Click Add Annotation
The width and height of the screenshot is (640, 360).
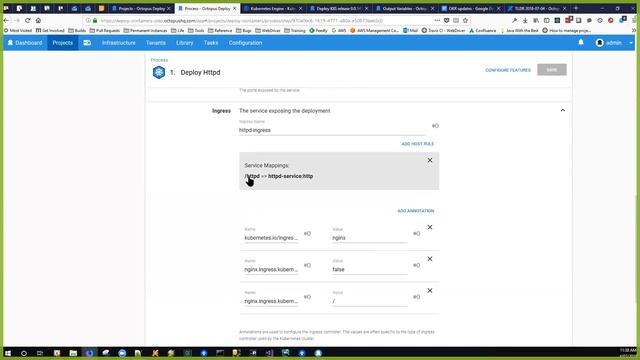coord(416,211)
